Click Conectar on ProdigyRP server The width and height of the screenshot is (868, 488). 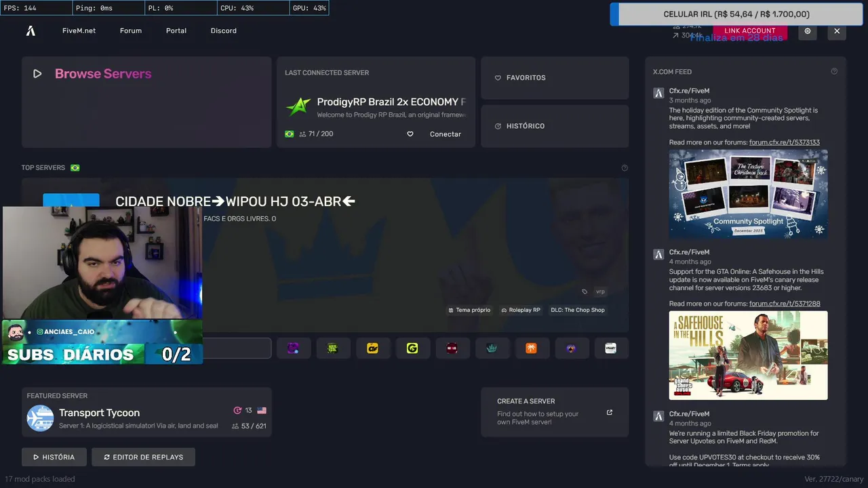pos(446,134)
